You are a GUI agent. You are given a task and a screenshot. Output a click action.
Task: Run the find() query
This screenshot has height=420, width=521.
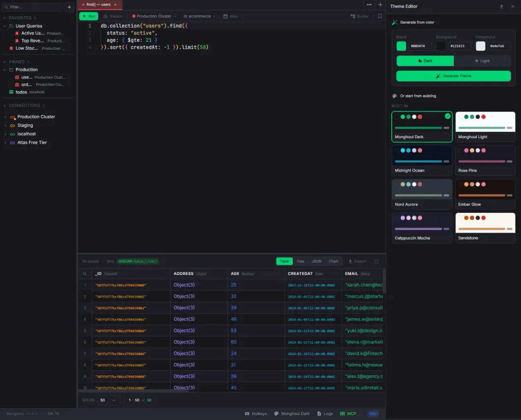(88, 16)
